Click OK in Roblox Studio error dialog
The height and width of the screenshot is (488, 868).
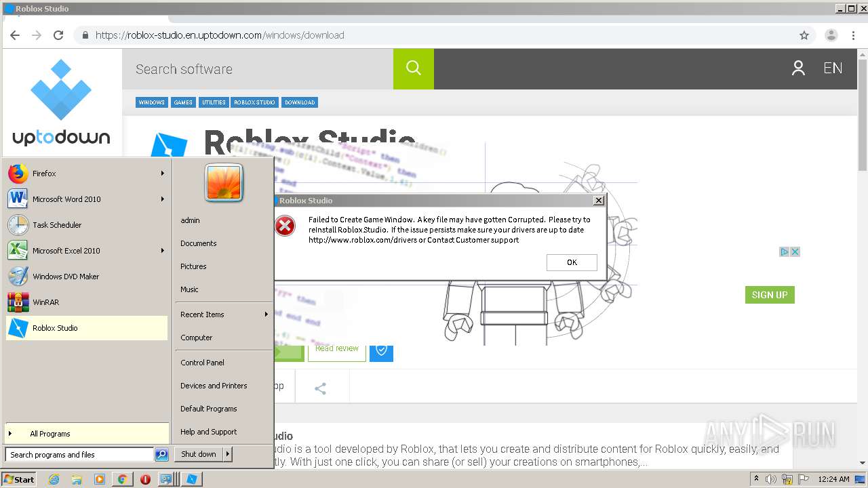572,262
